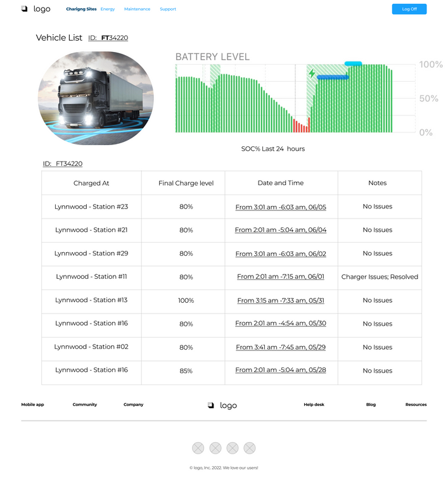
Task: Click the Vehicle List heading
Action: 59,37
